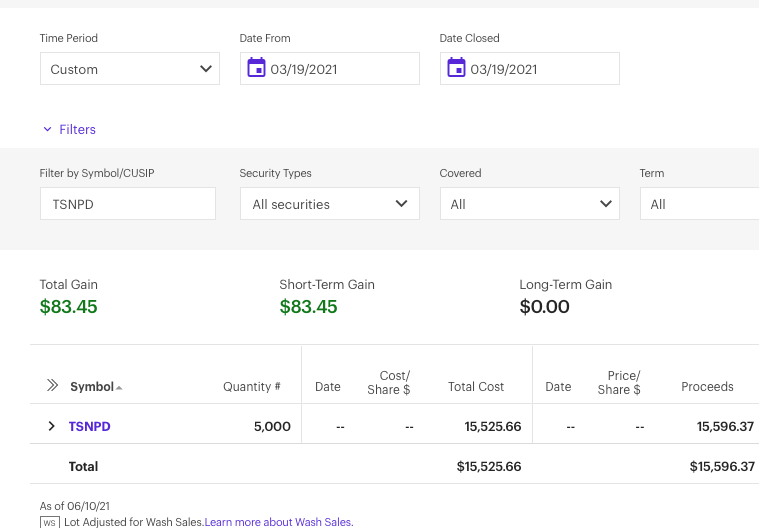Sort by Quantity # column header
The width and height of the screenshot is (759, 528).
[x=251, y=387]
